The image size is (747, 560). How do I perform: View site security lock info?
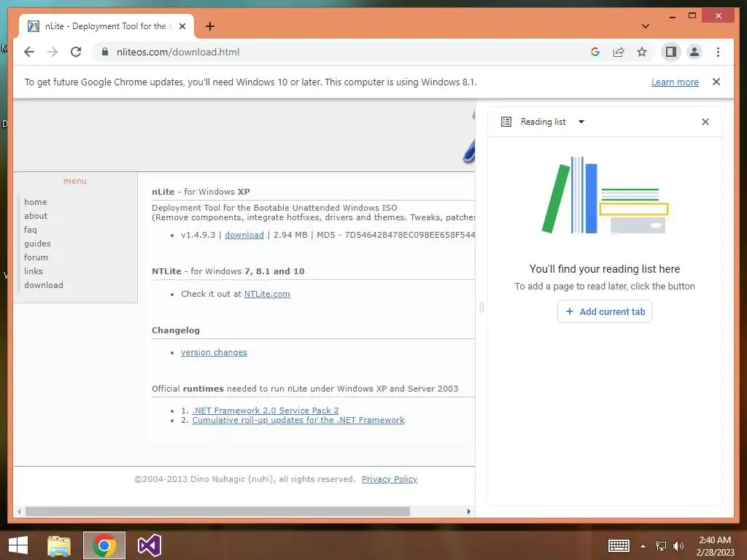pyautogui.click(x=105, y=52)
